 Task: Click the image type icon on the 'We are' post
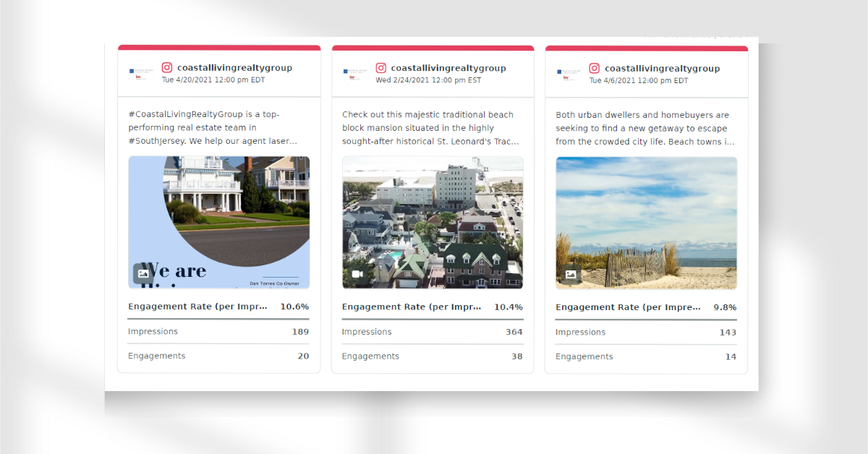(x=143, y=273)
